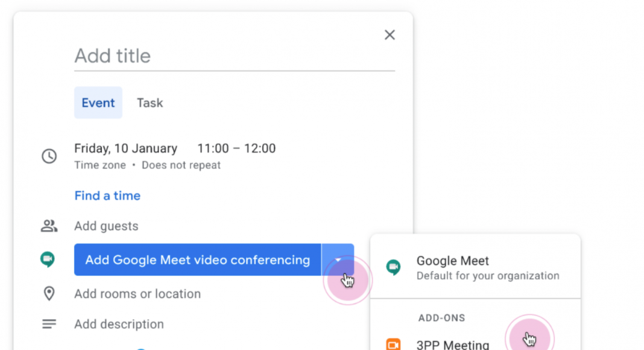Viewport: 644px width, 350px height.
Task: Click Add Google Meet video conferencing button
Action: pos(198,259)
